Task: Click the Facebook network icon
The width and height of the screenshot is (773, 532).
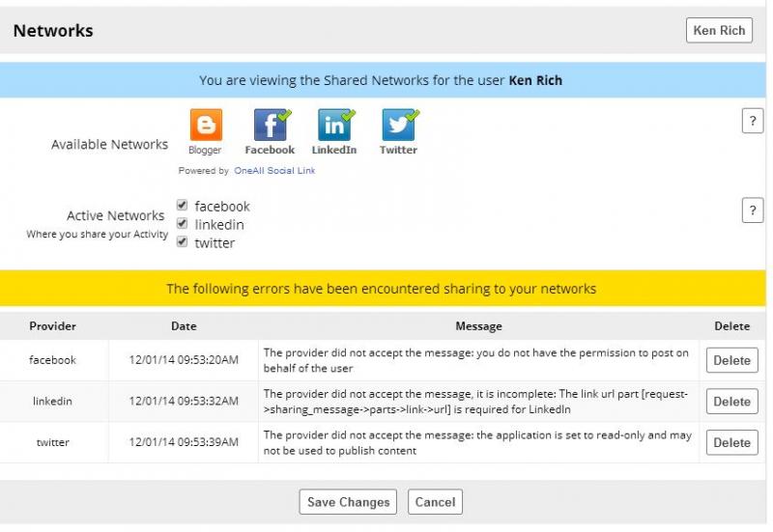Action: 270,126
